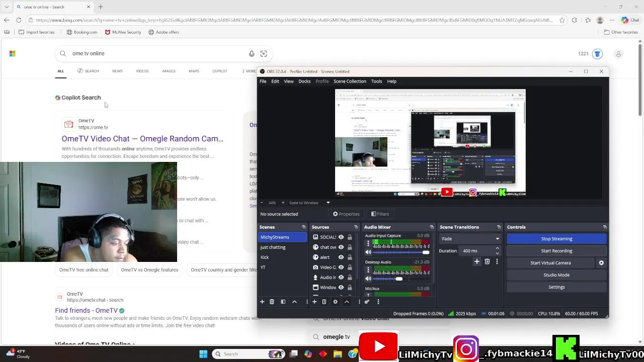Open Audio Mixer bottom options menu
Screen dimensions: 644x362
(378, 302)
